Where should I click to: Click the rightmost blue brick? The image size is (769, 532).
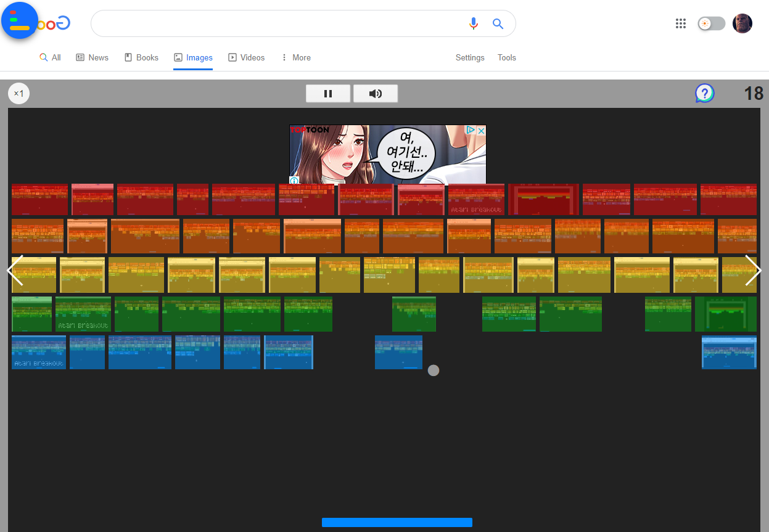coord(729,352)
